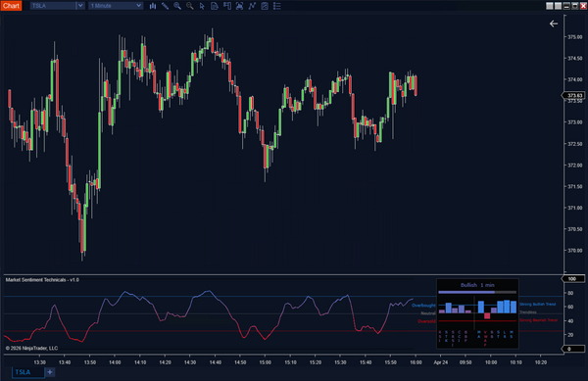Open the drawing tools pencil icon
Viewport: 588px width, 381px height.
click(165, 6)
